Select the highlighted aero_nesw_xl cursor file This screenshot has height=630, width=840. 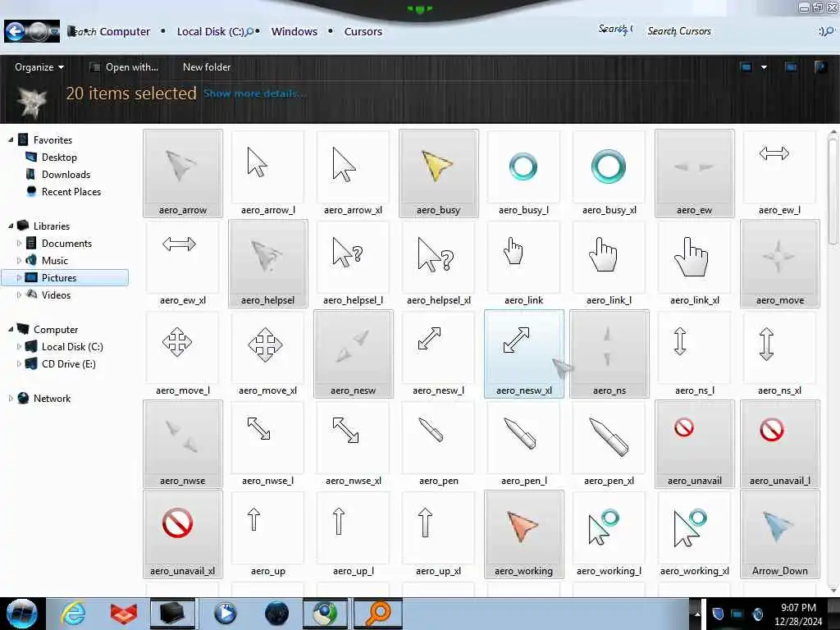coord(523,354)
